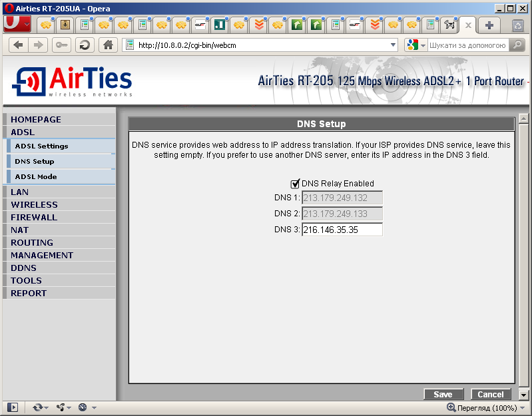Switch to the tab with dog icon
Screen dimensions: 532x416
[449, 25]
